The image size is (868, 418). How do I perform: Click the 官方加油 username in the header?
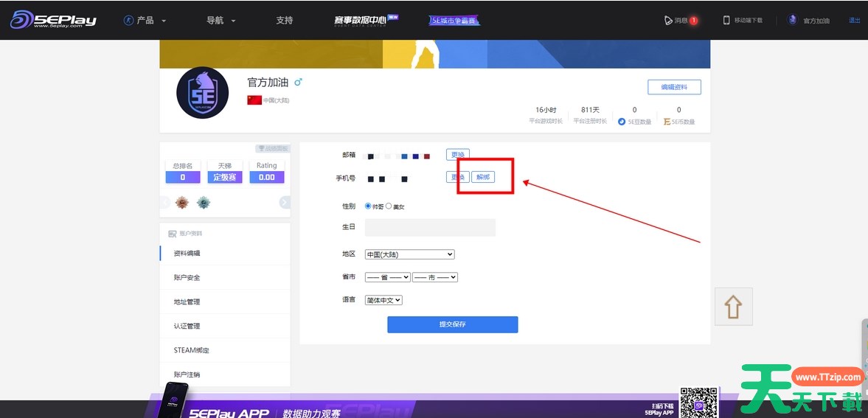[816, 21]
